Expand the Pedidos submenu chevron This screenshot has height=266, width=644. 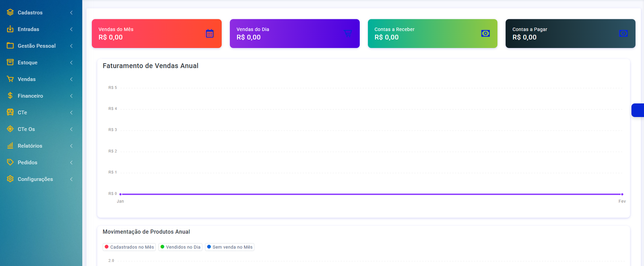pyautogui.click(x=71, y=163)
